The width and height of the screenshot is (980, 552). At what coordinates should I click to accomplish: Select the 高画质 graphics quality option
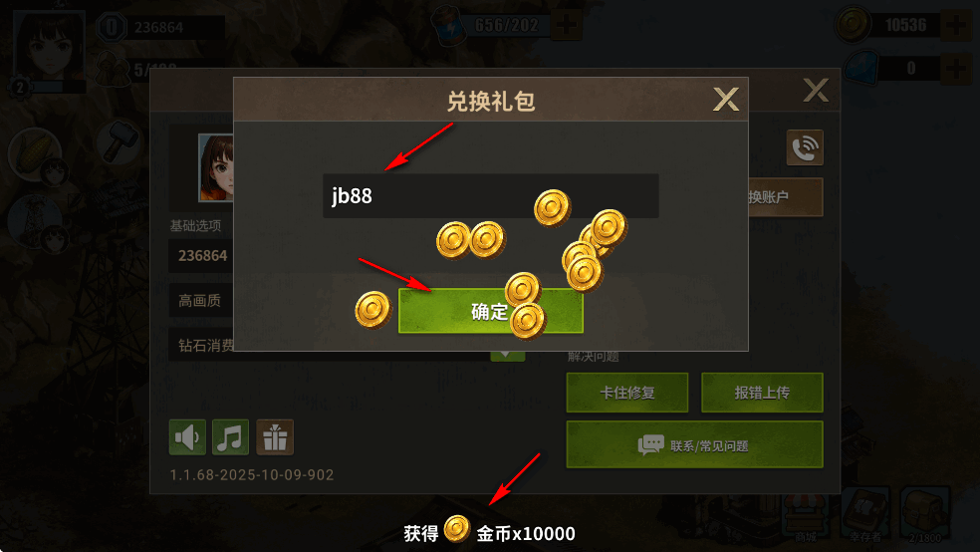click(200, 301)
